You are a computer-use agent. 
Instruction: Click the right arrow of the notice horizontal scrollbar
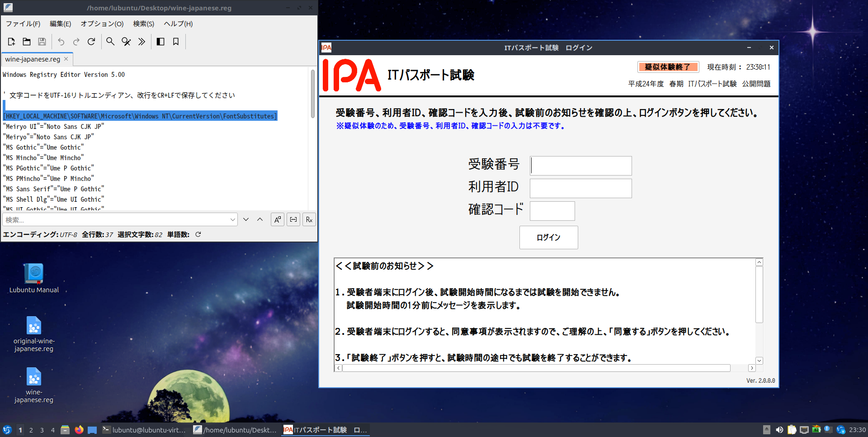tap(752, 368)
